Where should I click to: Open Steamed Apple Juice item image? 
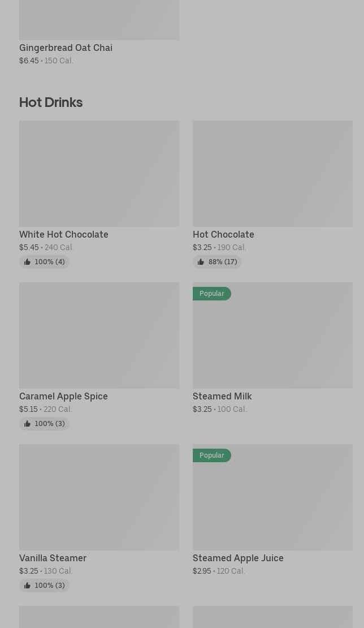(272, 501)
